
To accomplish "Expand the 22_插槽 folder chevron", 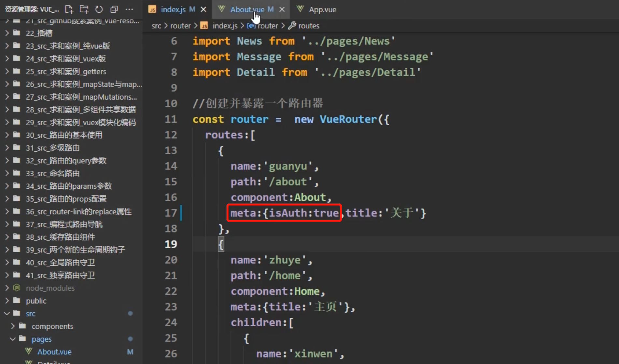I will (7, 33).
